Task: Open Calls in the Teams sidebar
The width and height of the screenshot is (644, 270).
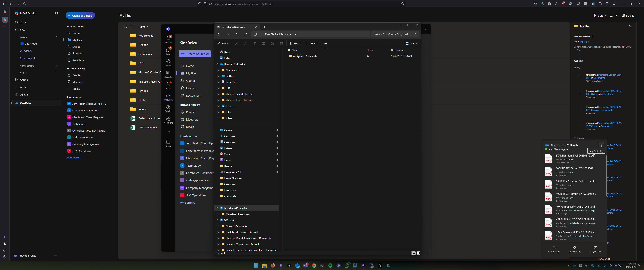Action: tap(168, 86)
